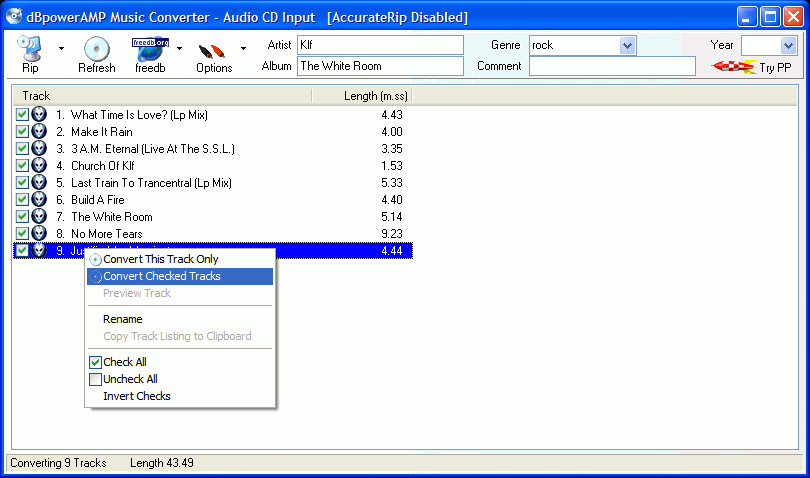The image size is (810, 478).
Task: Click the Album field The White Room
Action: coord(380,66)
